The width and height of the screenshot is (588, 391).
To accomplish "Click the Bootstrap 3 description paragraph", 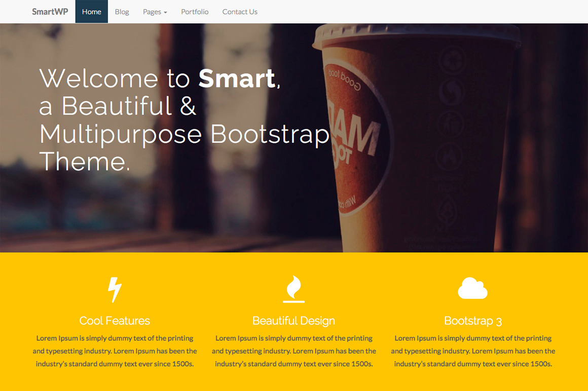I will click(x=473, y=350).
